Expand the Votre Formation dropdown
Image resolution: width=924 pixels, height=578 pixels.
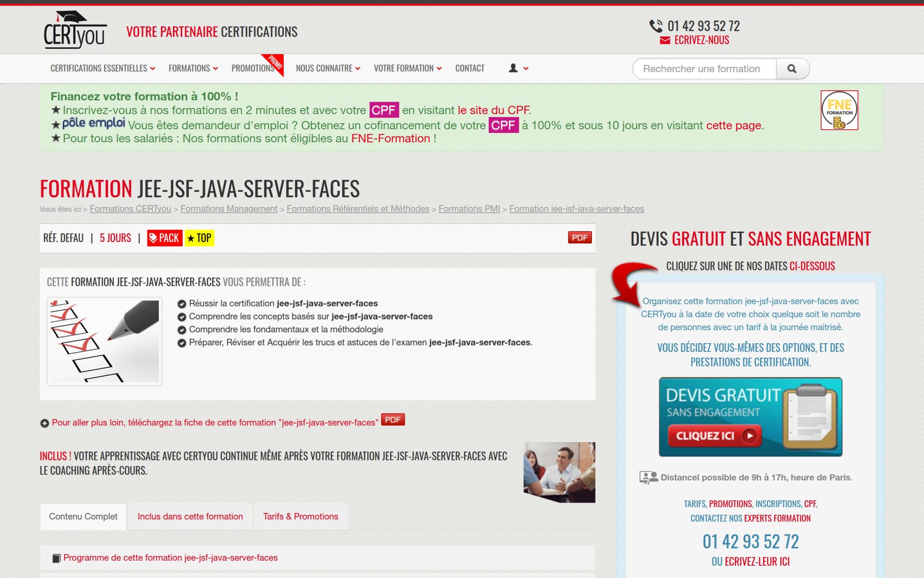[x=408, y=68]
